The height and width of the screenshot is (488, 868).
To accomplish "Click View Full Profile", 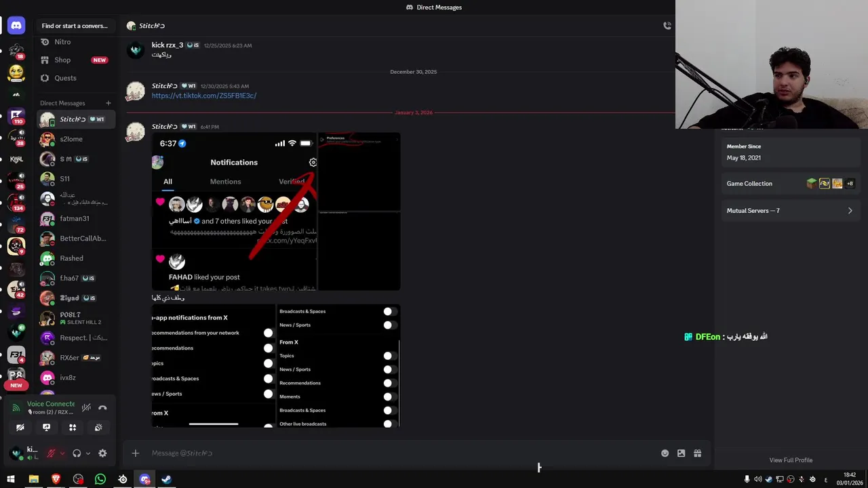I will click(x=791, y=460).
